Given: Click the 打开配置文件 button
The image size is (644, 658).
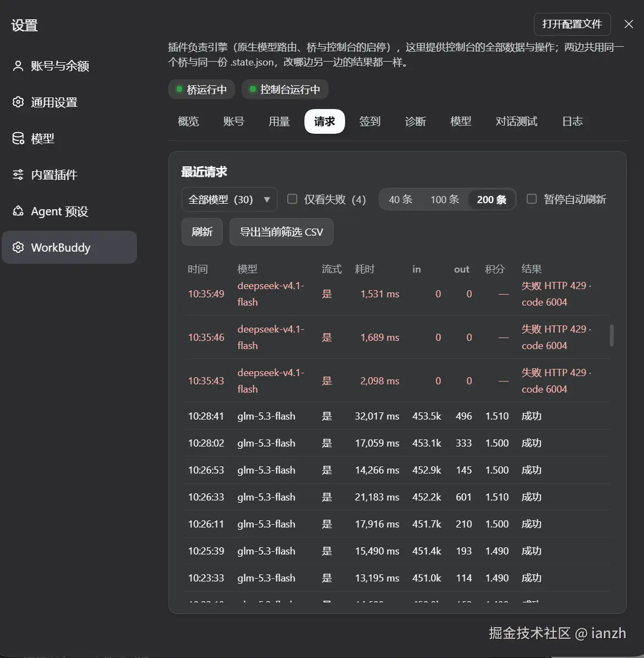Looking at the screenshot, I should [x=572, y=24].
